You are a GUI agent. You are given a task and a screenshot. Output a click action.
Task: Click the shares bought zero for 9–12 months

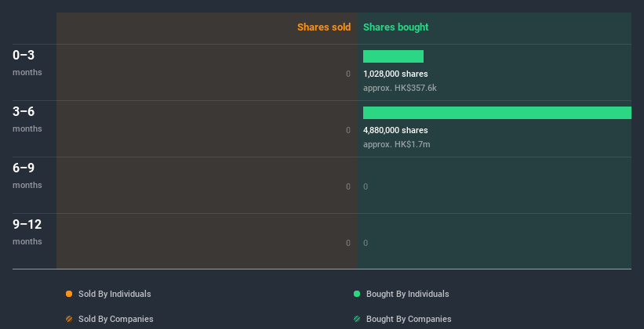click(366, 243)
